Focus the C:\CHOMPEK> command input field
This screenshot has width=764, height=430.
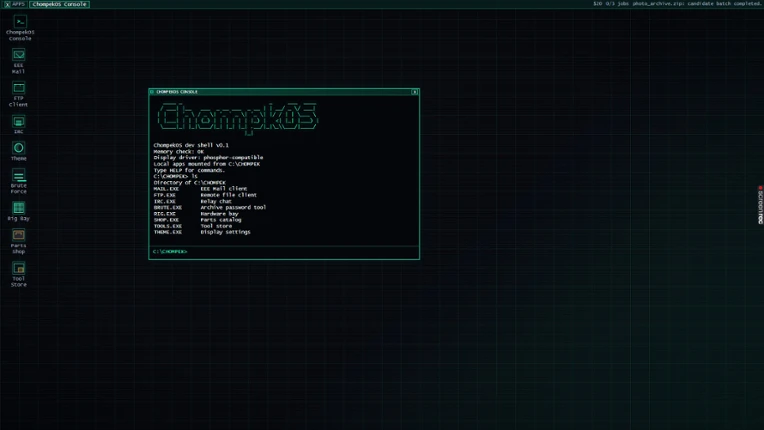(284, 252)
